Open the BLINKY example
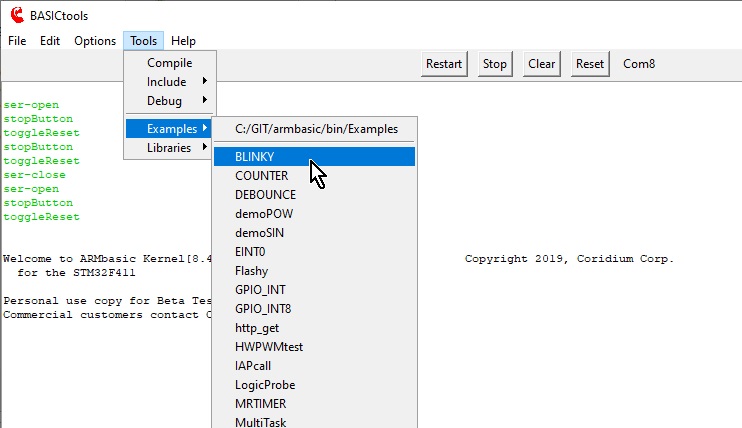The image size is (742, 428). [x=255, y=157]
